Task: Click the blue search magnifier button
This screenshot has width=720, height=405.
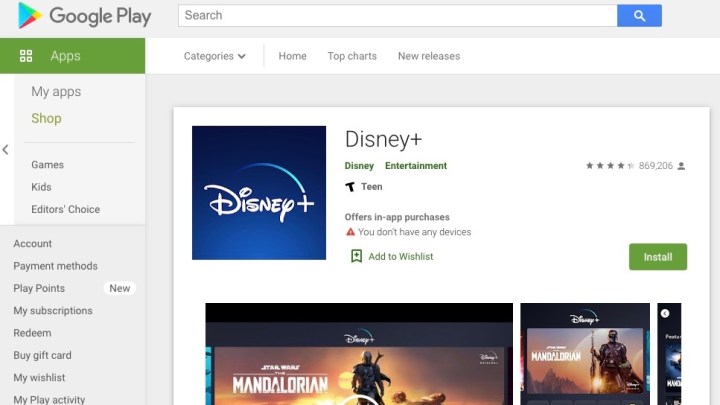Action: [639, 16]
